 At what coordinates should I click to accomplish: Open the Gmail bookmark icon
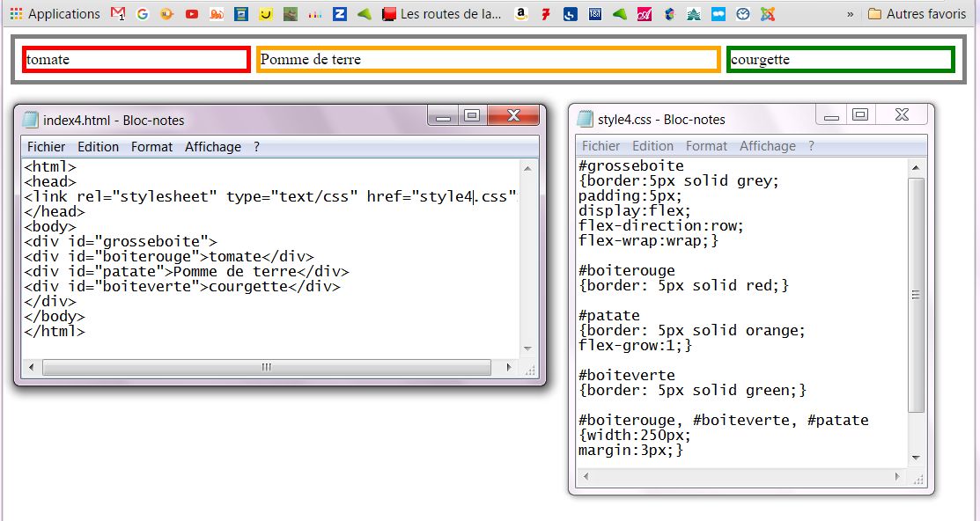point(119,14)
